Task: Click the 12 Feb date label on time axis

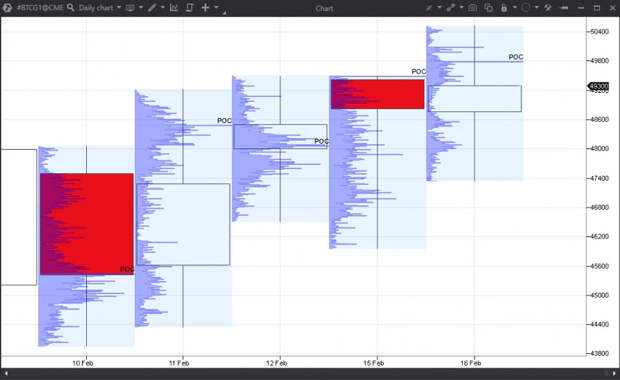Action: [276, 363]
